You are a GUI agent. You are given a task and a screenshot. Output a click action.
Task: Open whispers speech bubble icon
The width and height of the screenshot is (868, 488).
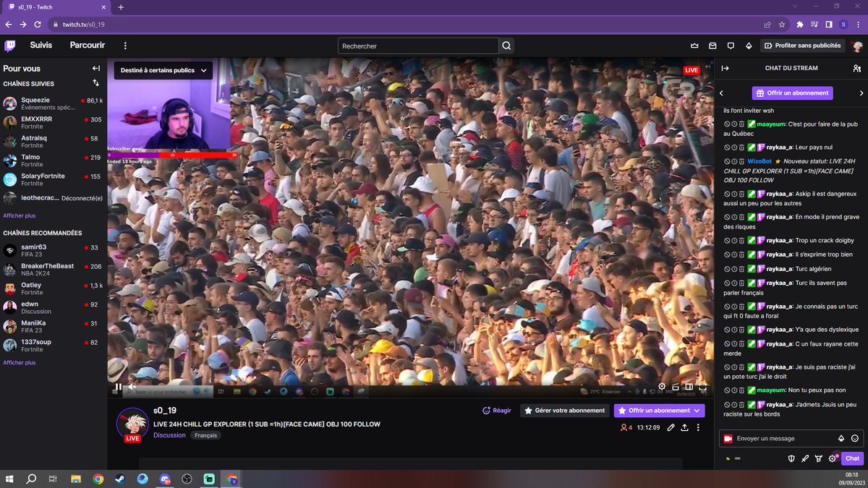coord(731,46)
